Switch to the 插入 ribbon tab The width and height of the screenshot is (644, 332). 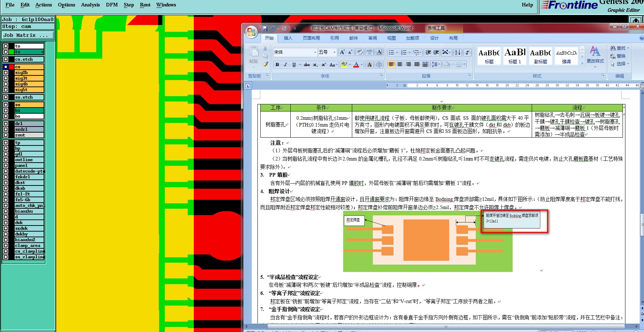(x=288, y=38)
